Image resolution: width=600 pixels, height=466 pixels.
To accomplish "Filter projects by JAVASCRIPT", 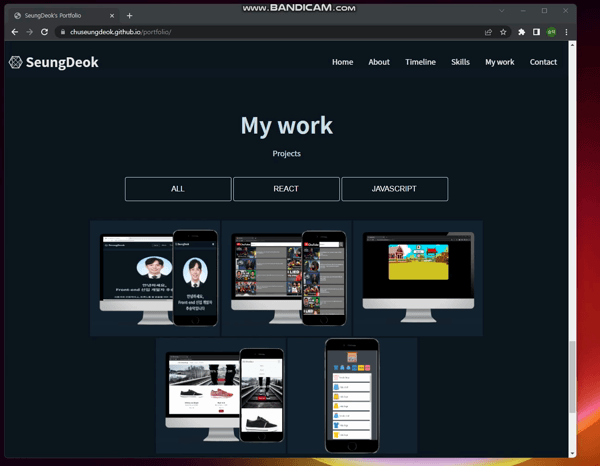I will point(395,189).
